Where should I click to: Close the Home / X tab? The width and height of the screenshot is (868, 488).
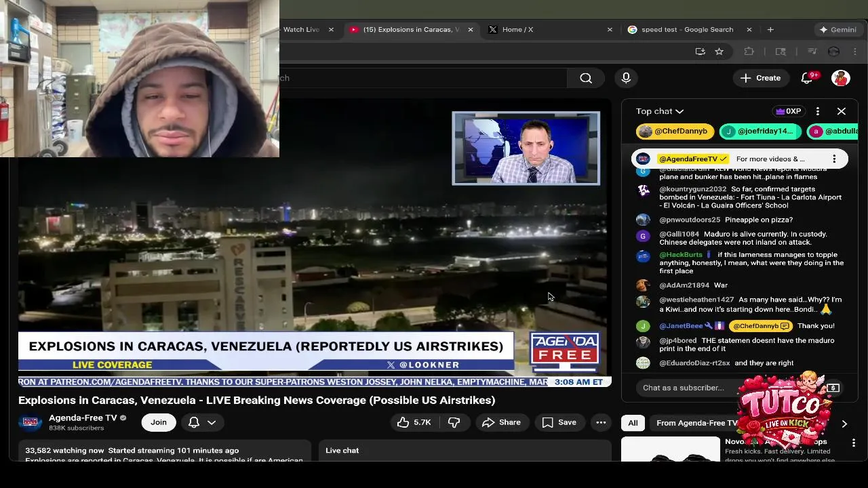click(x=610, y=30)
